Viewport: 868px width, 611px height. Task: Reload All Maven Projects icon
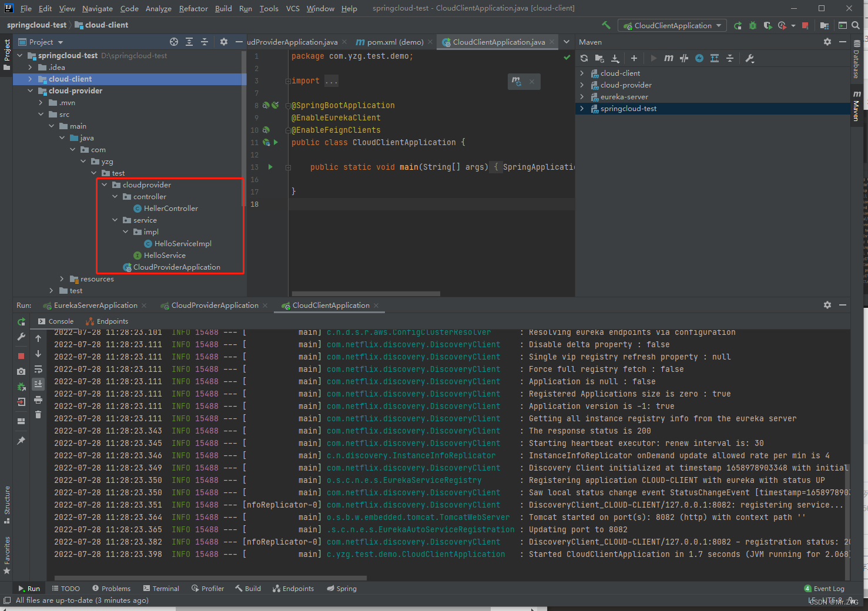click(584, 58)
